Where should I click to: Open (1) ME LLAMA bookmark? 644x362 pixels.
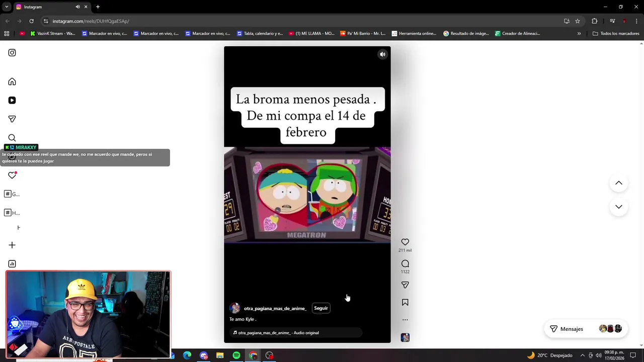[312, 34]
